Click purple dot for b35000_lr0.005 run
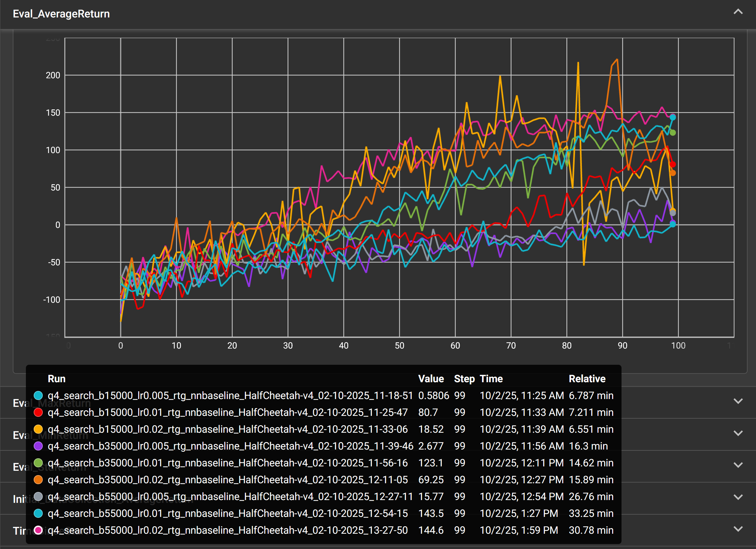This screenshot has width=756, height=549. tap(38, 446)
